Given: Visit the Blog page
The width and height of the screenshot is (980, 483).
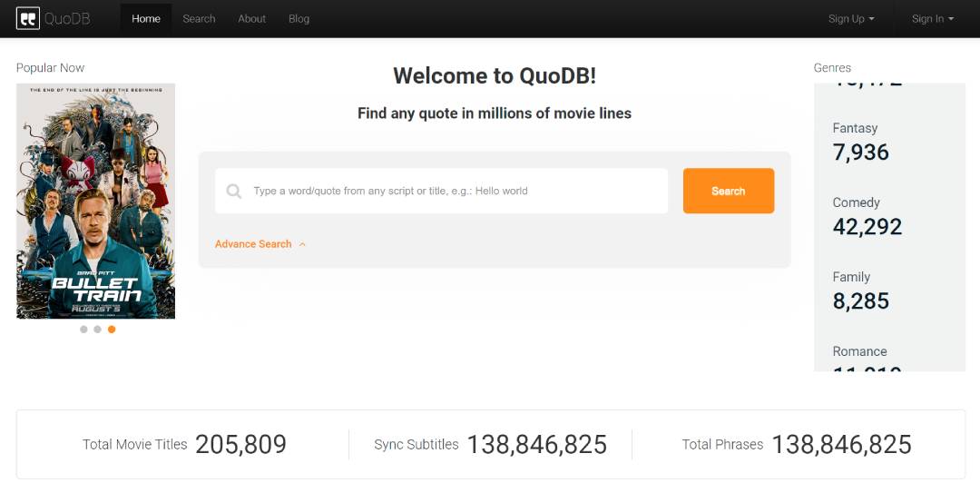Looking at the screenshot, I should 299,19.
